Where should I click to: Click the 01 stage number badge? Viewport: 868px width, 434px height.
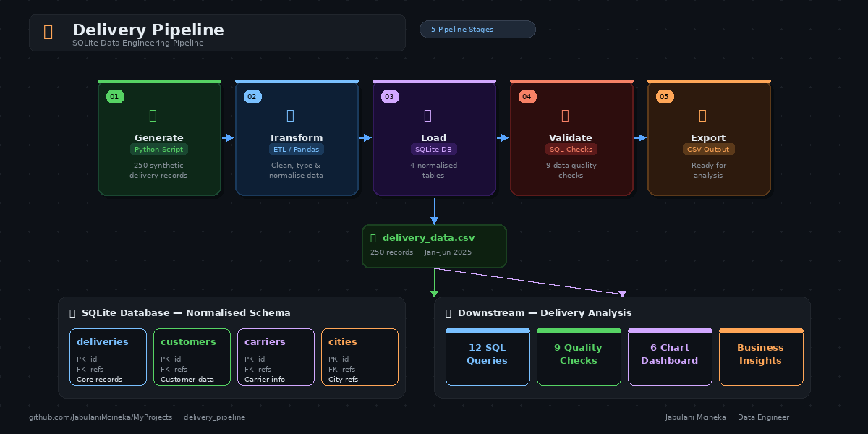click(115, 95)
